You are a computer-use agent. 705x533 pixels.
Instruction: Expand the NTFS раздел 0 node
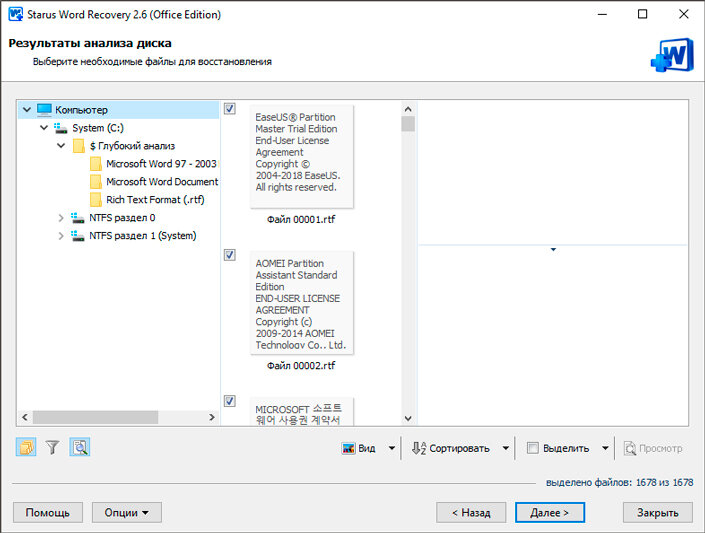coord(61,218)
